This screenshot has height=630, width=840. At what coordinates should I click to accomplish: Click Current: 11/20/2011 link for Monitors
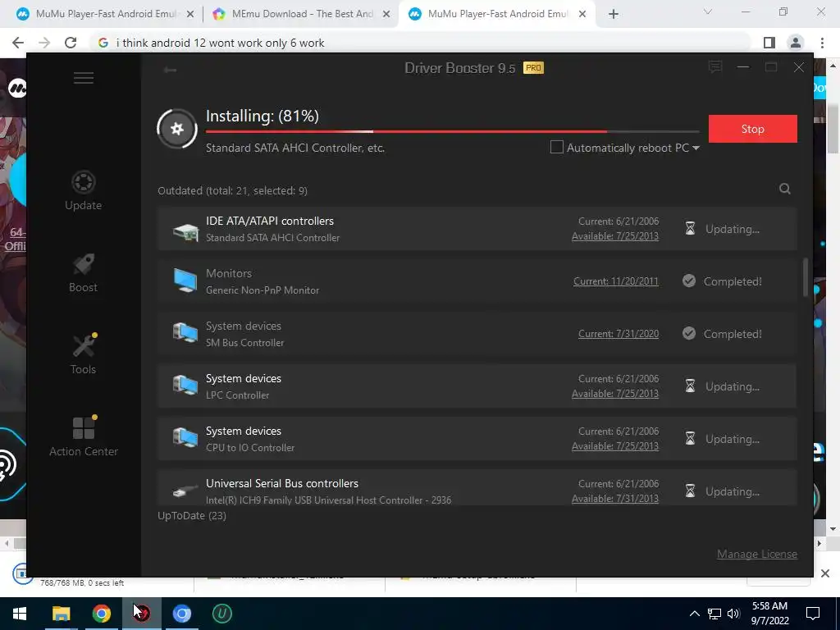pos(615,281)
